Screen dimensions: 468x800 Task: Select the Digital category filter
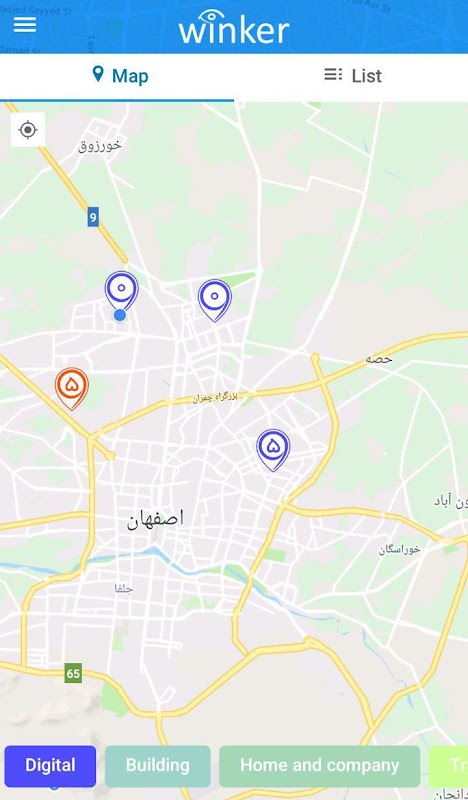point(50,766)
